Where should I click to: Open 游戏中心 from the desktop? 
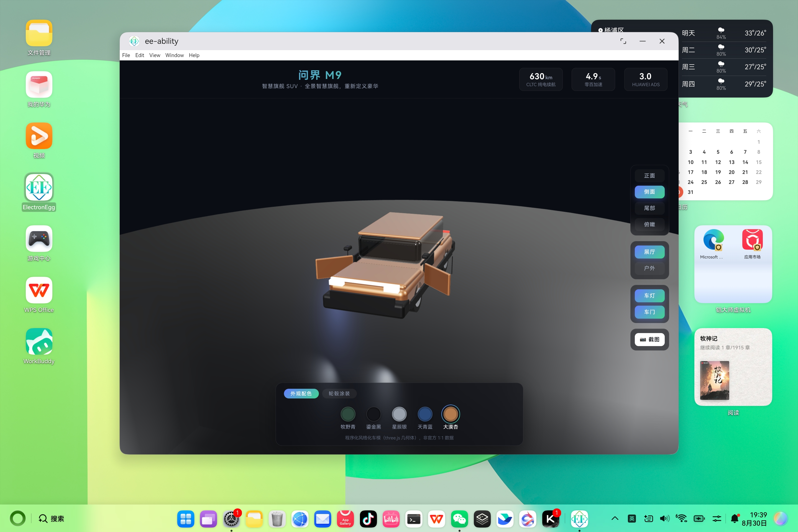39,239
